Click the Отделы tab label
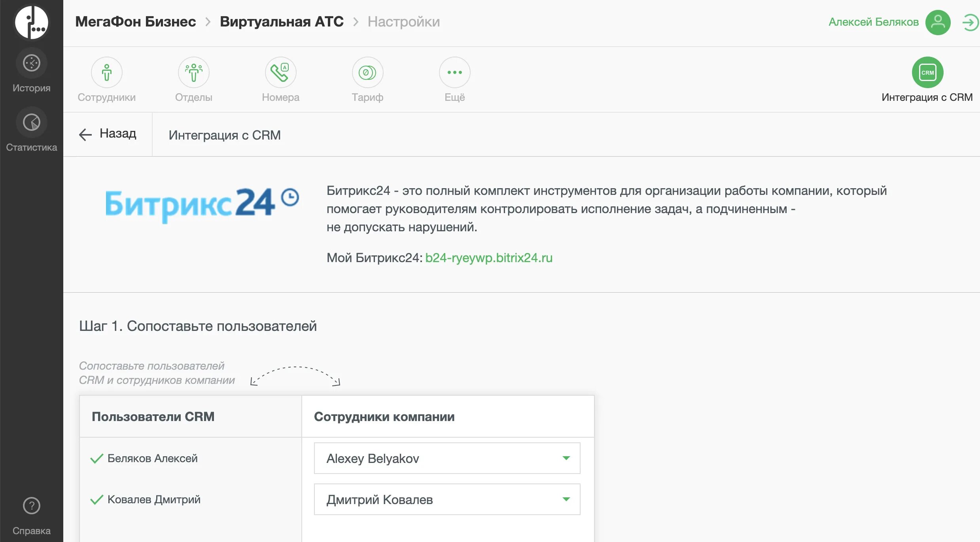The height and width of the screenshot is (542, 980). pyautogui.click(x=194, y=97)
